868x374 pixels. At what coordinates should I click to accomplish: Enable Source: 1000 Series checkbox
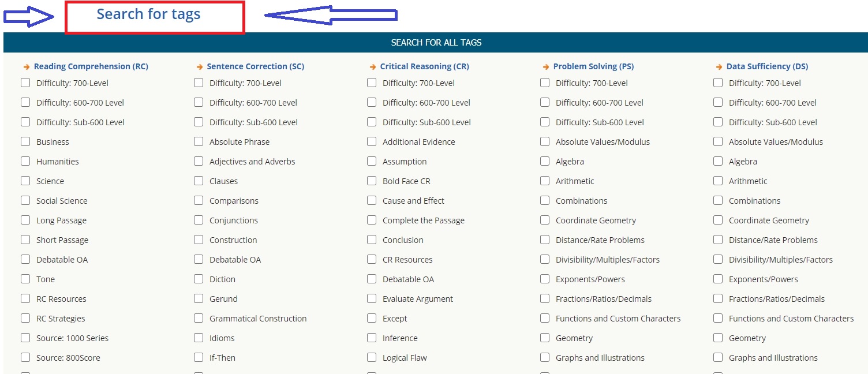click(x=25, y=338)
